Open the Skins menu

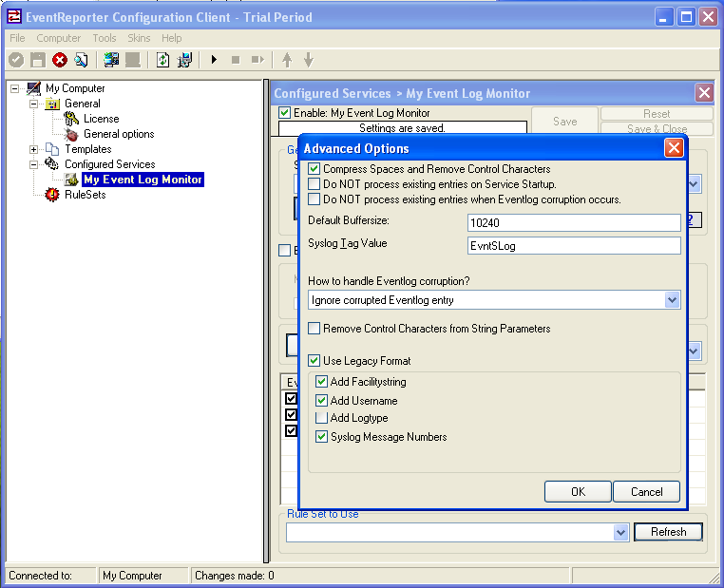coord(139,38)
